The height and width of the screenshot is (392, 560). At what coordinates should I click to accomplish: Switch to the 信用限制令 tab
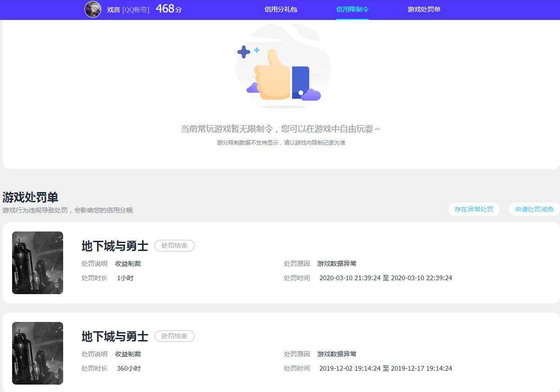[352, 9]
